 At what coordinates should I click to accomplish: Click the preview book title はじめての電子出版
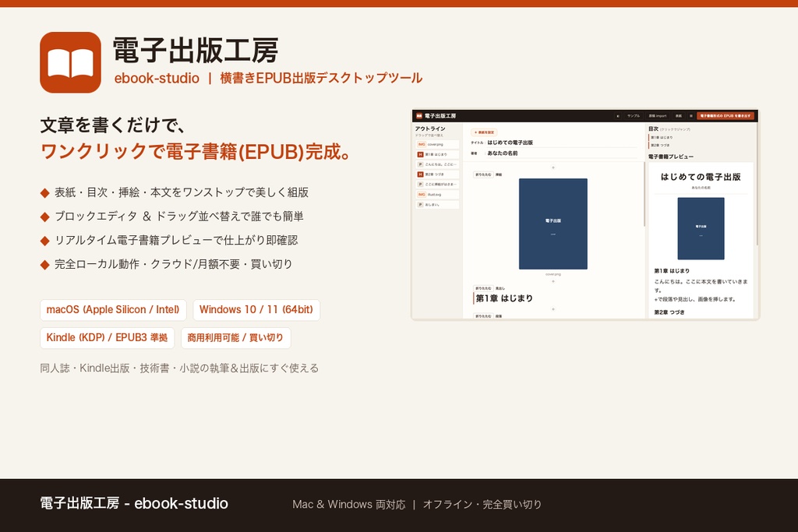(x=701, y=177)
